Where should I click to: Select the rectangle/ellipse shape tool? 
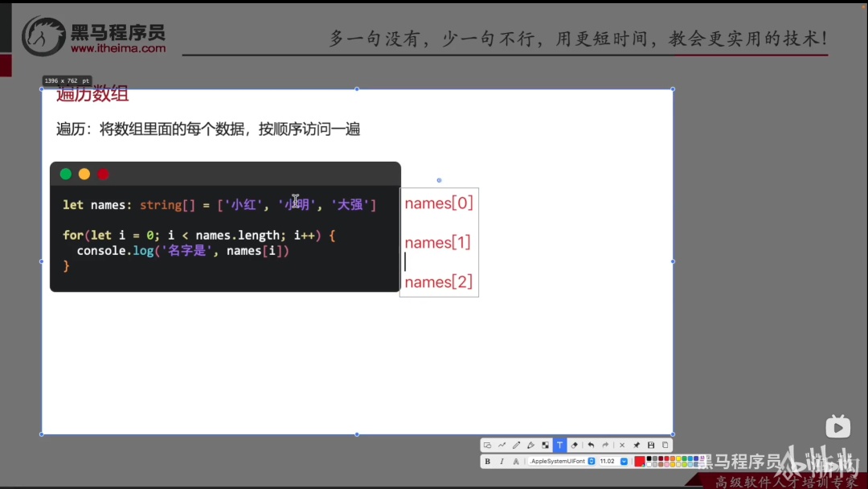point(487,446)
